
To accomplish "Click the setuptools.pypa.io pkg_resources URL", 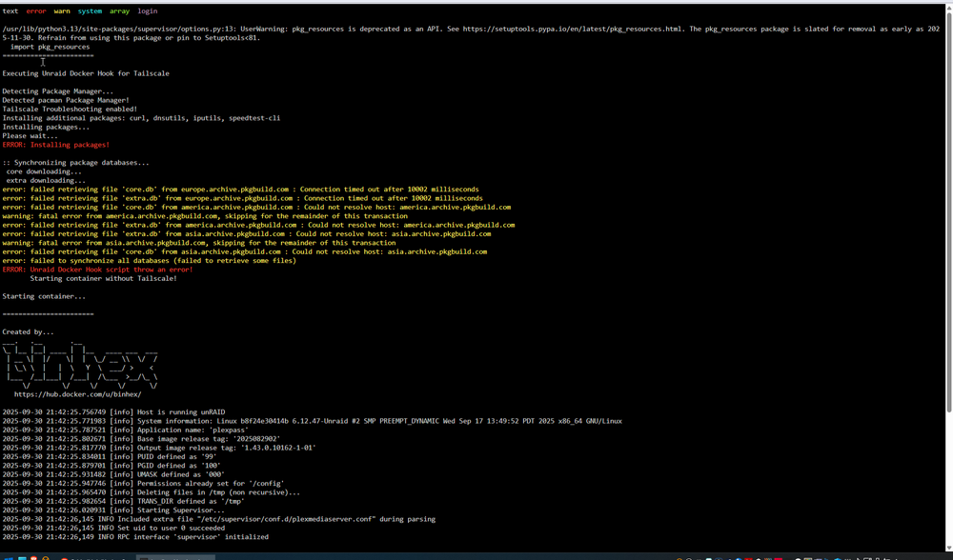I will (x=572, y=29).
